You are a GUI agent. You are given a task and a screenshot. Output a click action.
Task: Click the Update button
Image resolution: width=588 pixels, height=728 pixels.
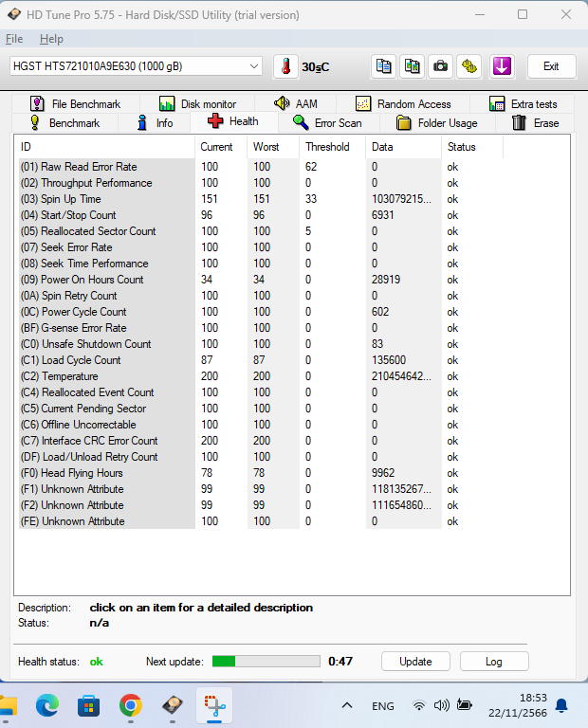(x=415, y=661)
